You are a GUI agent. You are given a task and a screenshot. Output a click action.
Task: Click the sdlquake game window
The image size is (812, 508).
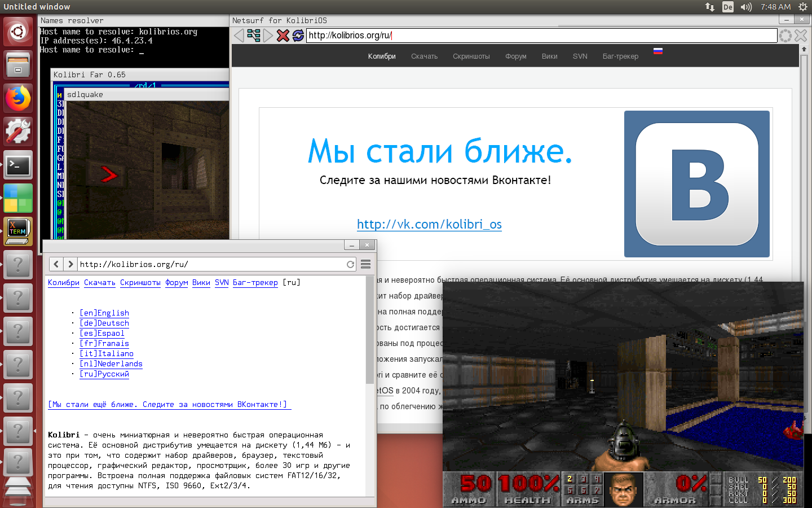point(147,169)
